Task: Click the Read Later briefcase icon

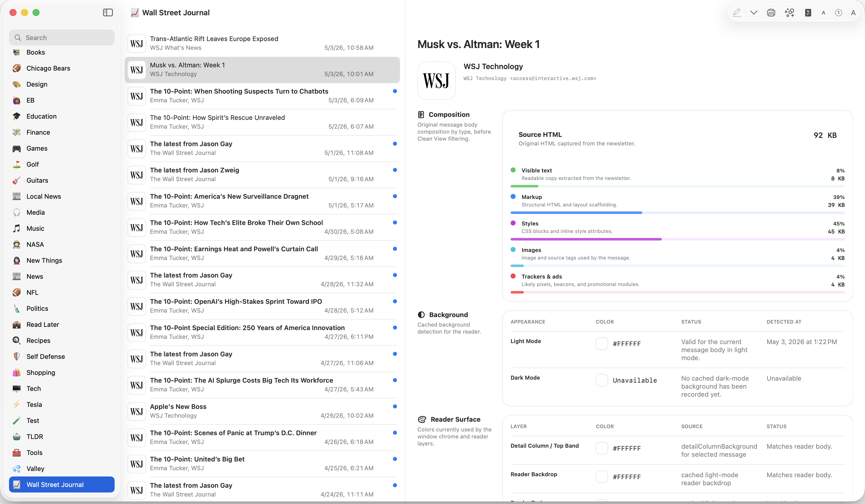Action: pos(17,324)
